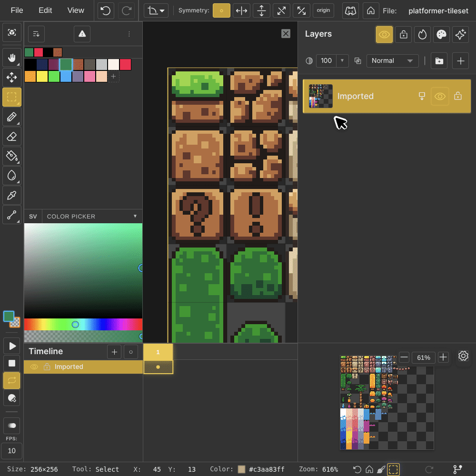
Task: Click the FPS value field
Action: coord(12,451)
